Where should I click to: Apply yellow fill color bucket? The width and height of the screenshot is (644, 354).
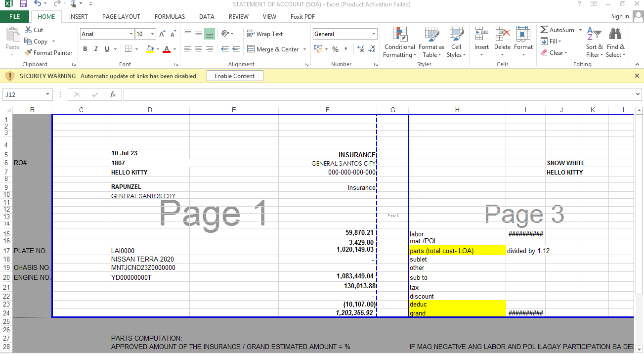[x=150, y=49]
